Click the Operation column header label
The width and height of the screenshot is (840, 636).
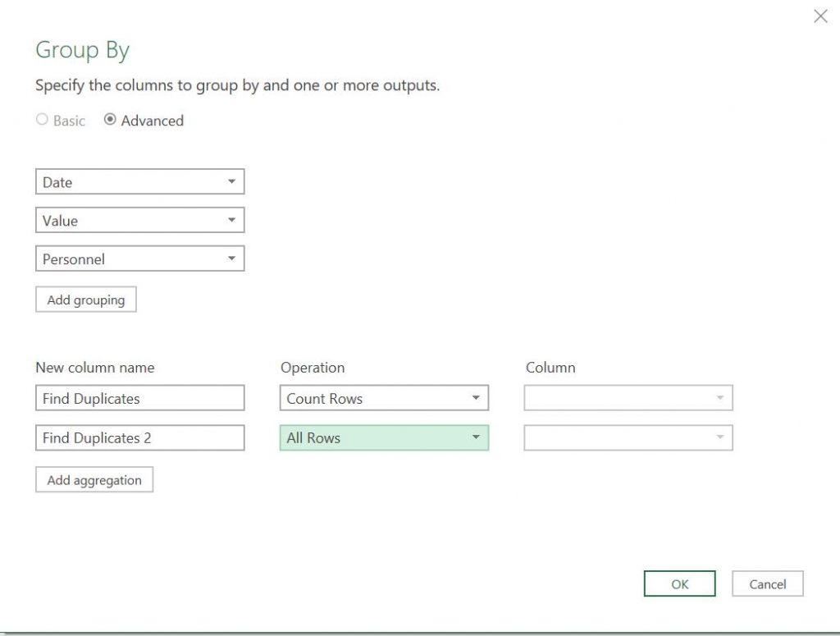click(313, 368)
